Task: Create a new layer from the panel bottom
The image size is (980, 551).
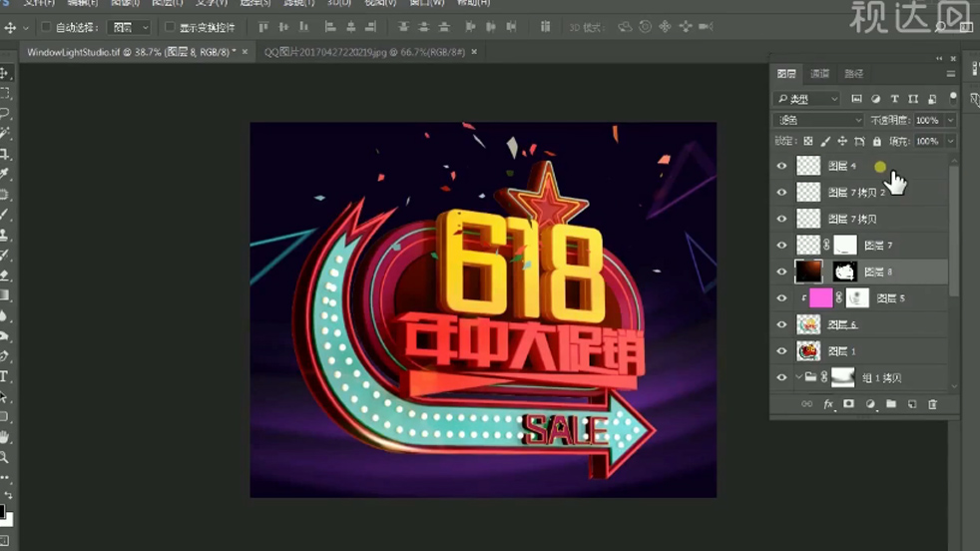Action: point(912,404)
